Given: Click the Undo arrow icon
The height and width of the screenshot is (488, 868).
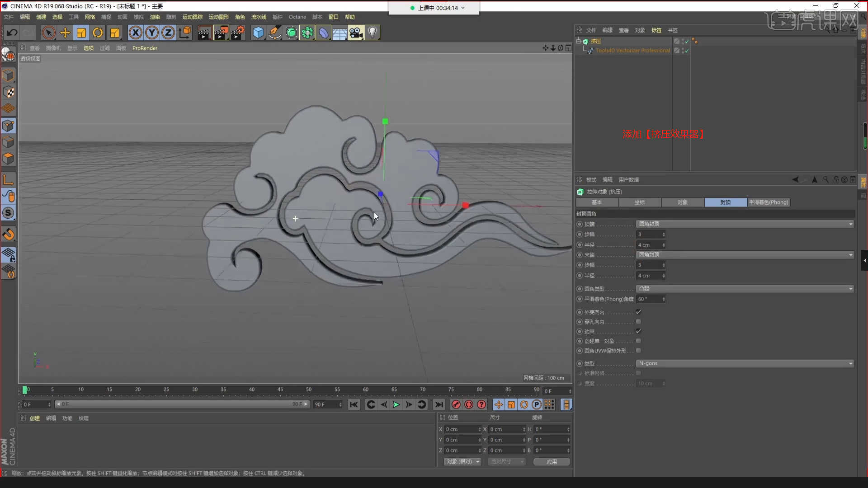Looking at the screenshot, I should pyautogui.click(x=12, y=33).
